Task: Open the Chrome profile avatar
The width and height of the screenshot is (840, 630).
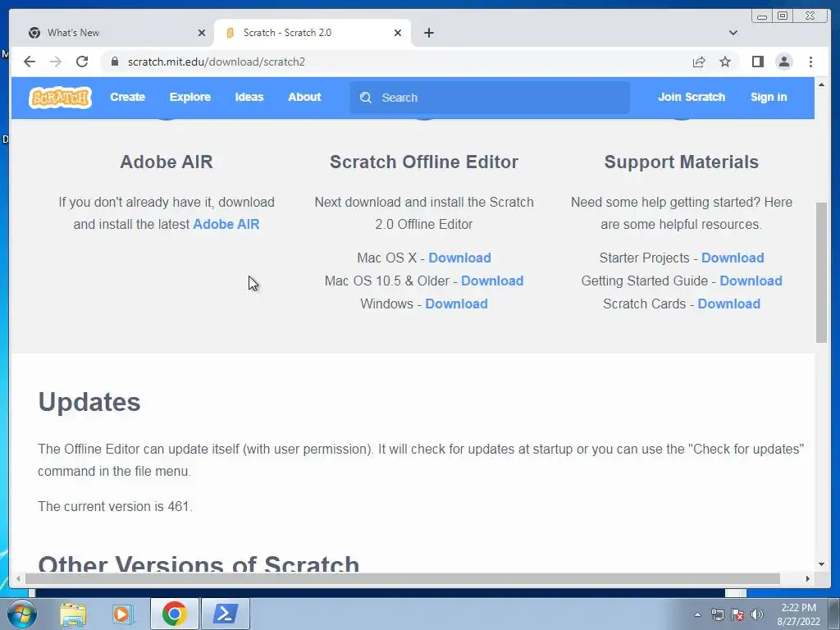Action: tap(783, 62)
